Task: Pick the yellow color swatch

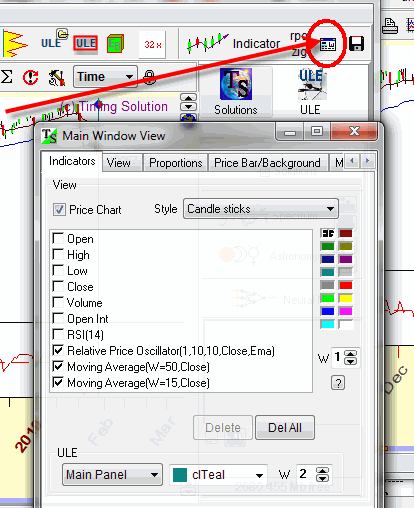Action: [x=346, y=298]
